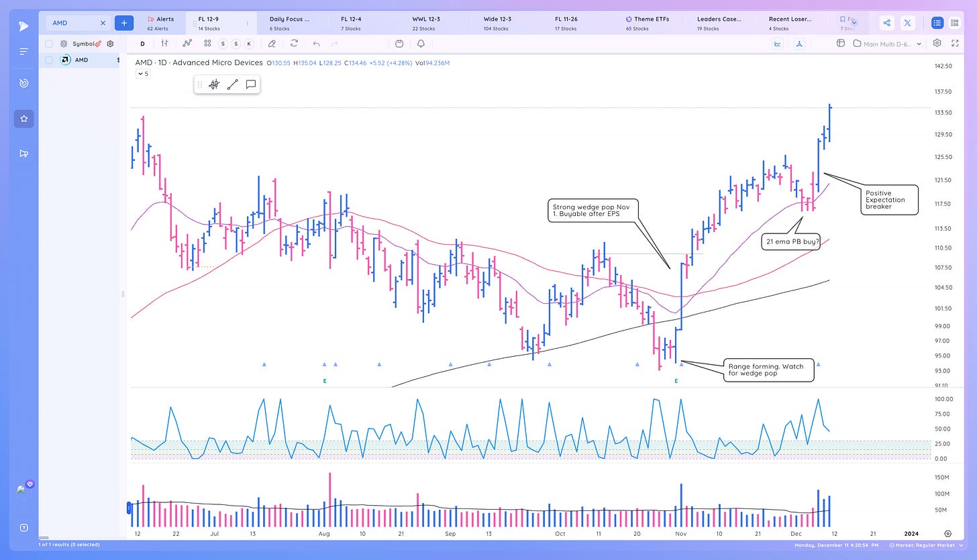Open column settings gear beside Symbol

111,44
